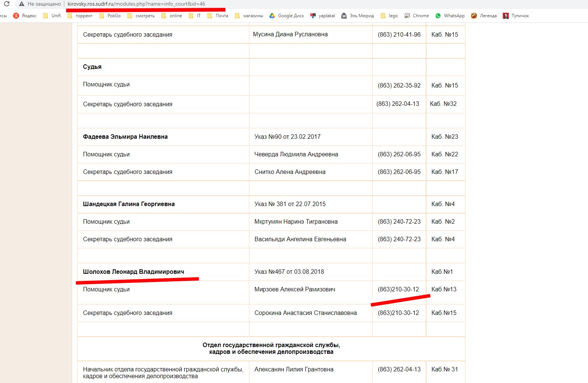Click judge name Шандецкая Галина Георгиевна
The width and height of the screenshot is (588, 383).
(129, 204)
